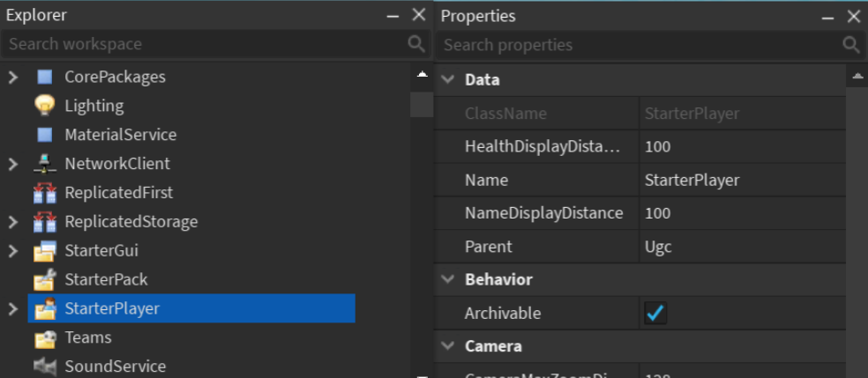Viewport: 868px width, 378px height.
Task: Select SoundService in the Explorer
Action: click(116, 367)
